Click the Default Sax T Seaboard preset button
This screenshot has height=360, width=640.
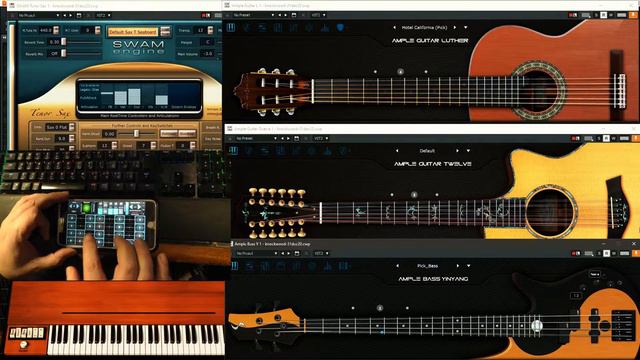coord(133,32)
